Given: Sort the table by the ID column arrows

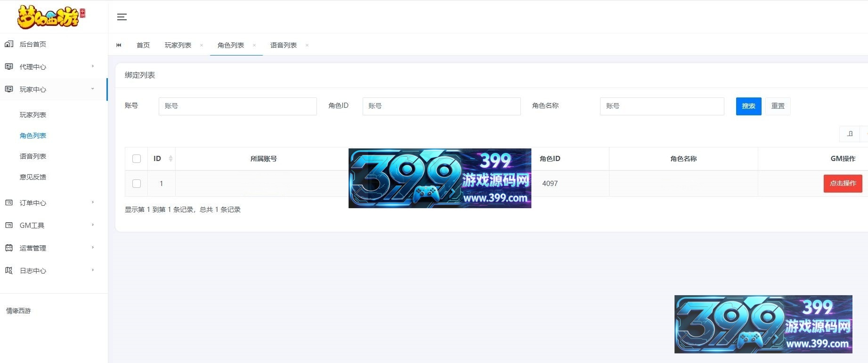Looking at the screenshot, I should pyautogui.click(x=170, y=159).
